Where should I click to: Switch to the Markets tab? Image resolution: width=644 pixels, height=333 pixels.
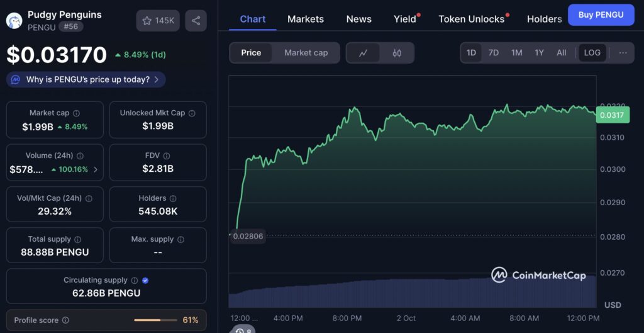click(x=306, y=19)
